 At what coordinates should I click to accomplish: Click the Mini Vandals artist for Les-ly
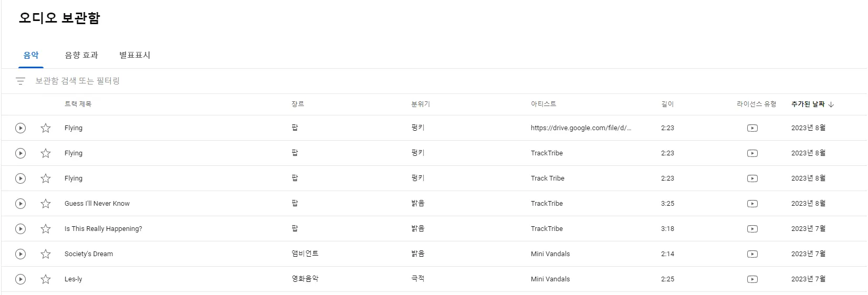550,279
